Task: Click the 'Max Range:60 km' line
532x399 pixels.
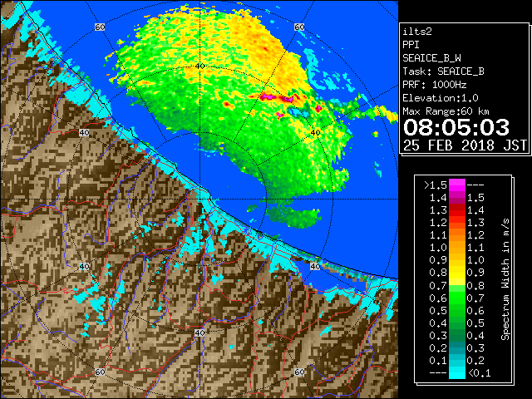Action: (446, 111)
